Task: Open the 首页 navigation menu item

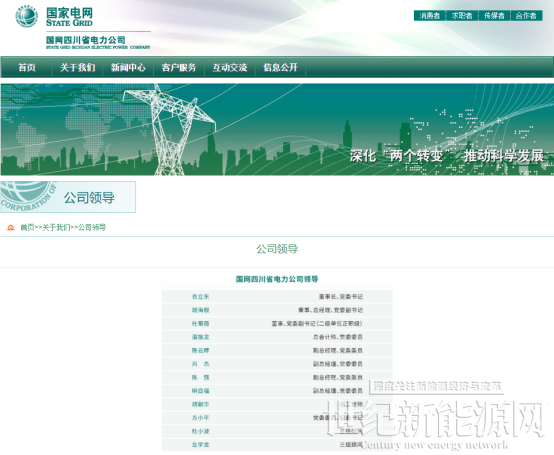Action: coord(27,67)
